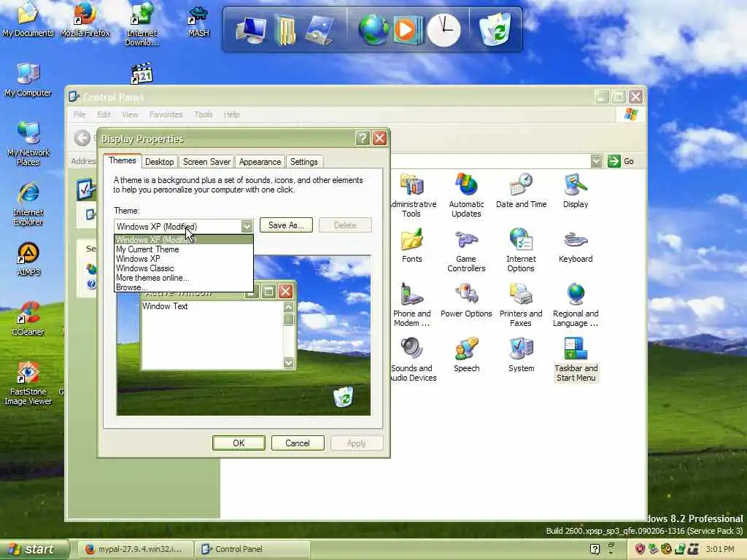
Task: Open Sounds and Audio Devices
Action: tap(413, 359)
